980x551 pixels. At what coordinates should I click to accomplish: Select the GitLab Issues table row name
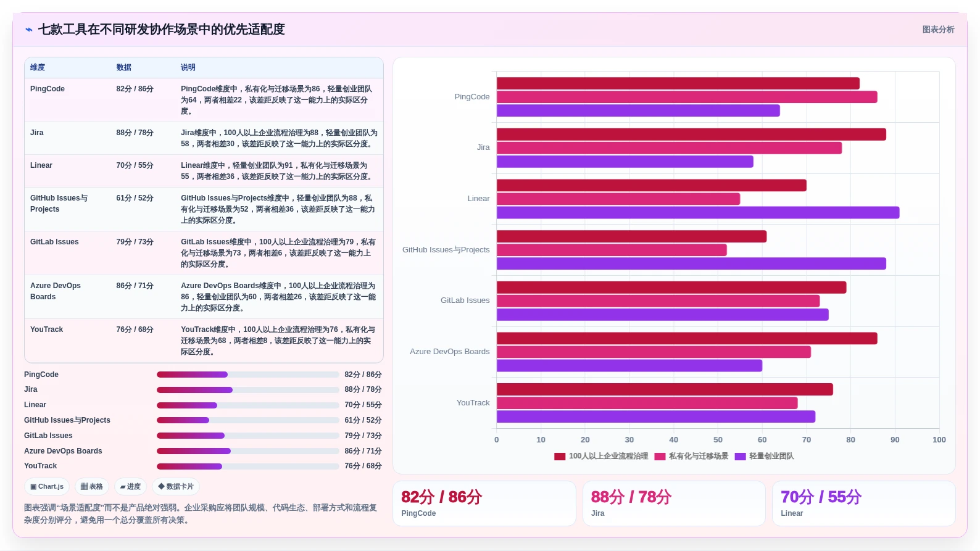pyautogui.click(x=54, y=242)
